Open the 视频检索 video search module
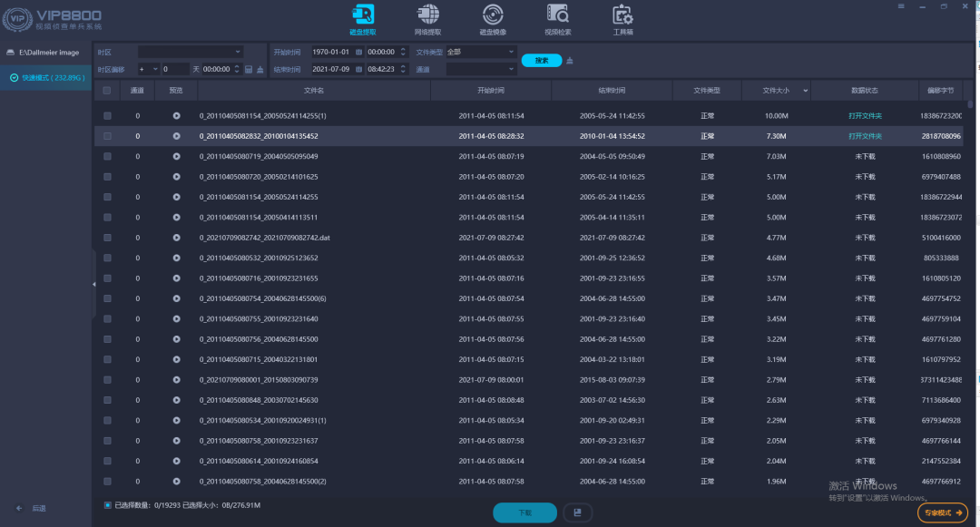980x527 pixels. coord(557,19)
